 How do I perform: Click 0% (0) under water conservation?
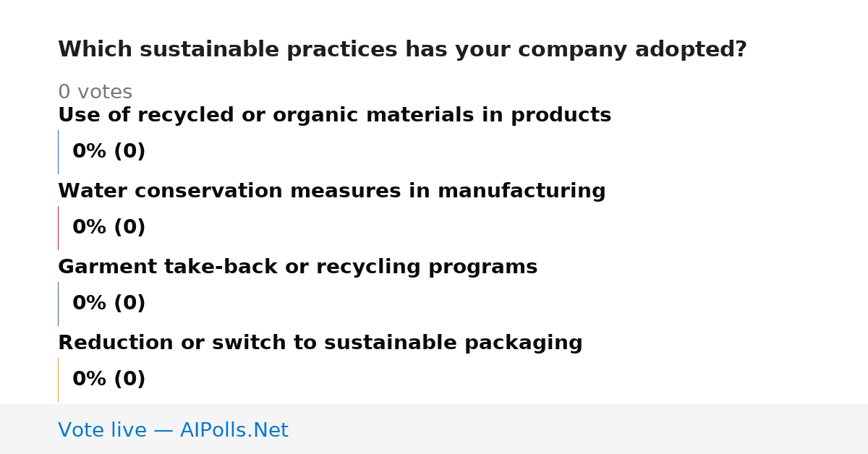109,228
